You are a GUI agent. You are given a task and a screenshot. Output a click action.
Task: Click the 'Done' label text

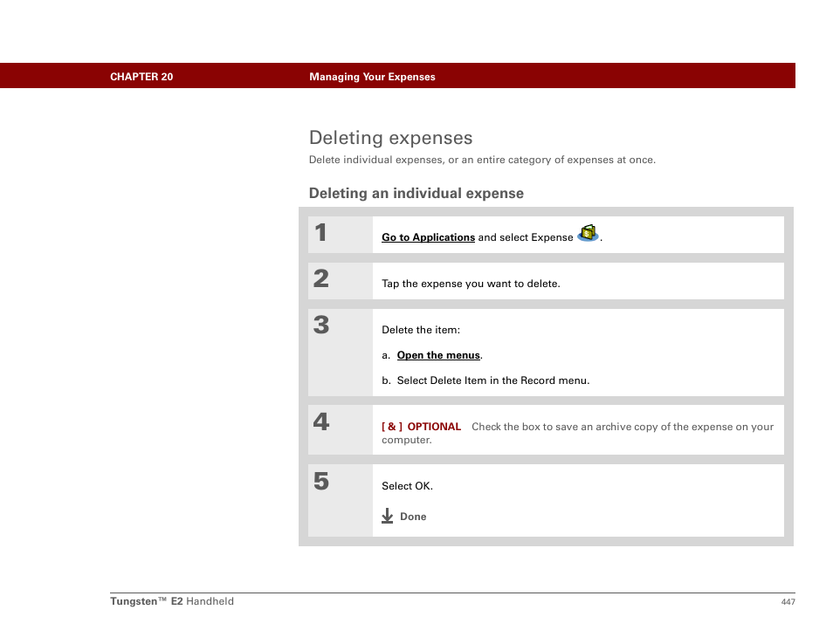tap(413, 517)
